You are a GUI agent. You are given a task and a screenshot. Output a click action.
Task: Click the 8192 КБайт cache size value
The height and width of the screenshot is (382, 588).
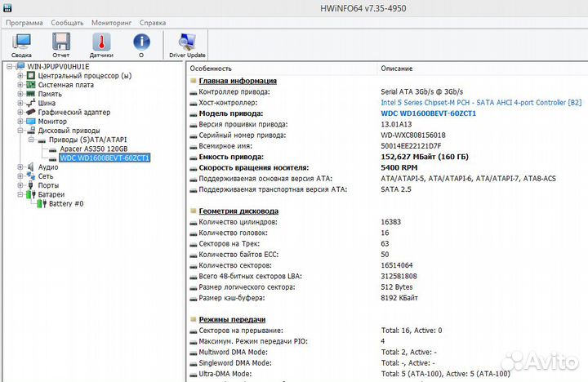tap(399, 298)
